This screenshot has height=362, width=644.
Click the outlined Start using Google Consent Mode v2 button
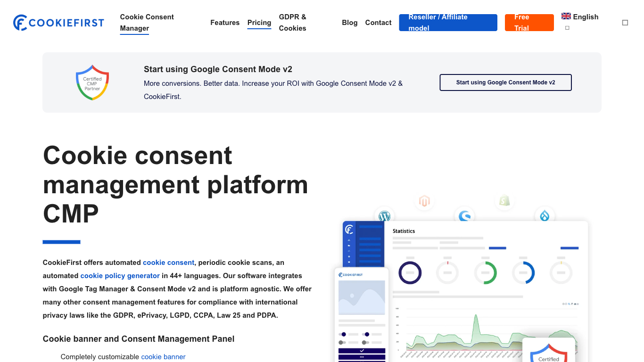coord(505,82)
